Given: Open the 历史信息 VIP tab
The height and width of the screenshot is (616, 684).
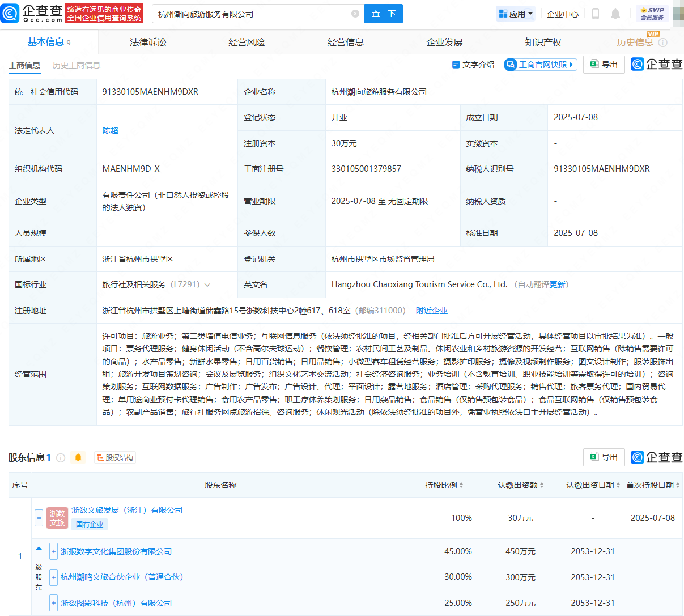Looking at the screenshot, I should tap(635, 42).
